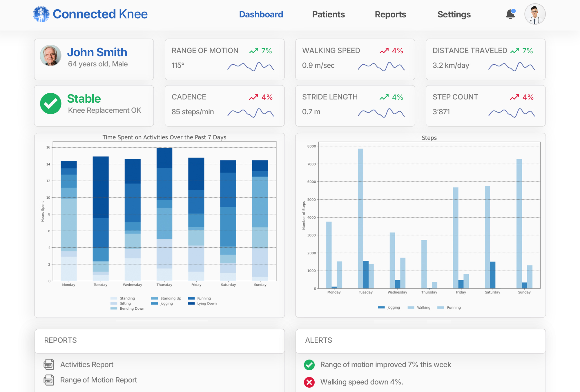The image size is (580, 392).
Task: Click the Range of Motion trend arrow
Action: (253, 51)
